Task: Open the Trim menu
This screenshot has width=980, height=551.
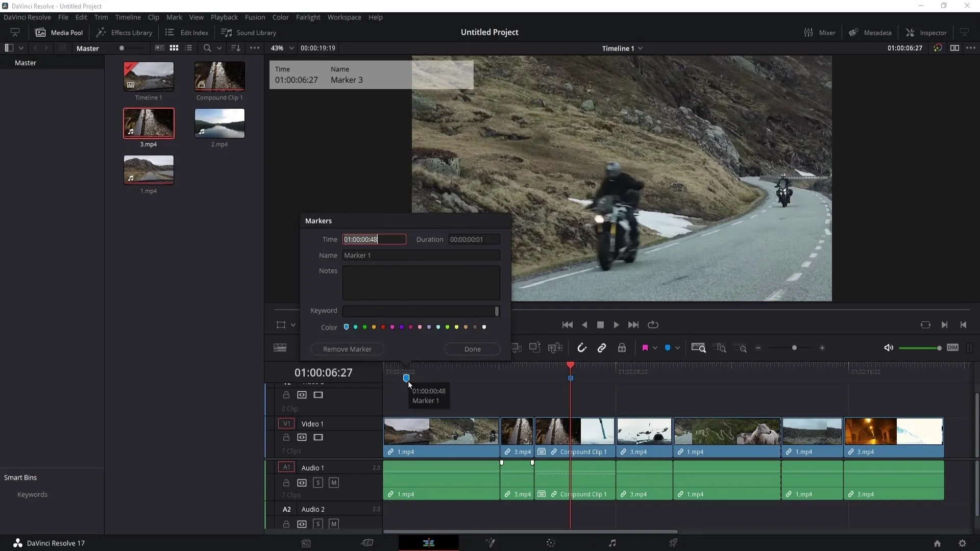Action: pos(101,17)
